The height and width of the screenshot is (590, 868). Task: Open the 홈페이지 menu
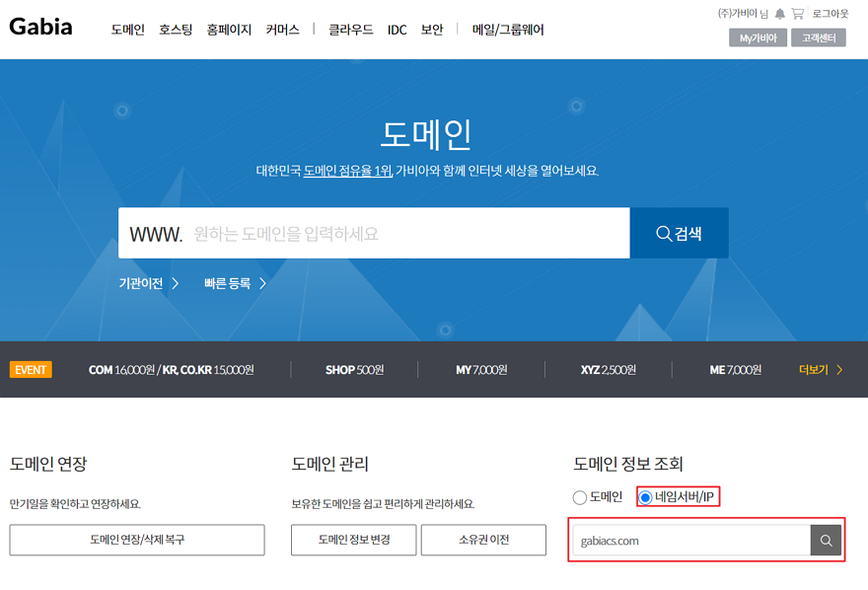229,30
